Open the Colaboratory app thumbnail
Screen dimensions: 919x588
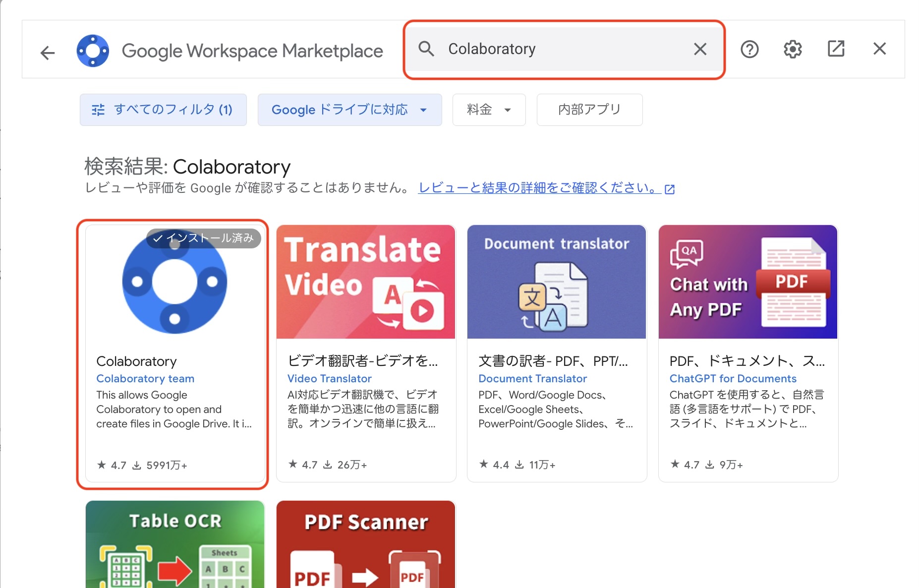pos(175,283)
